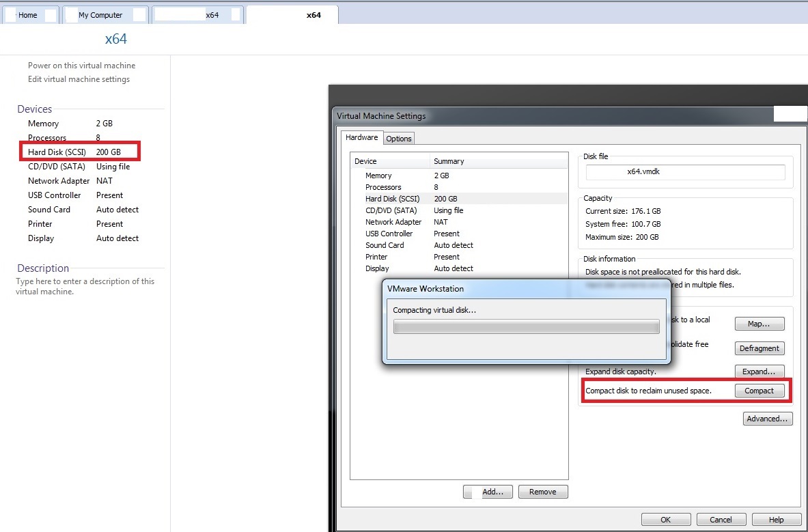Open Advanced... disk settings
Image resolution: width=808 pixels, height=532 pixels.
[x=767, y=419]
